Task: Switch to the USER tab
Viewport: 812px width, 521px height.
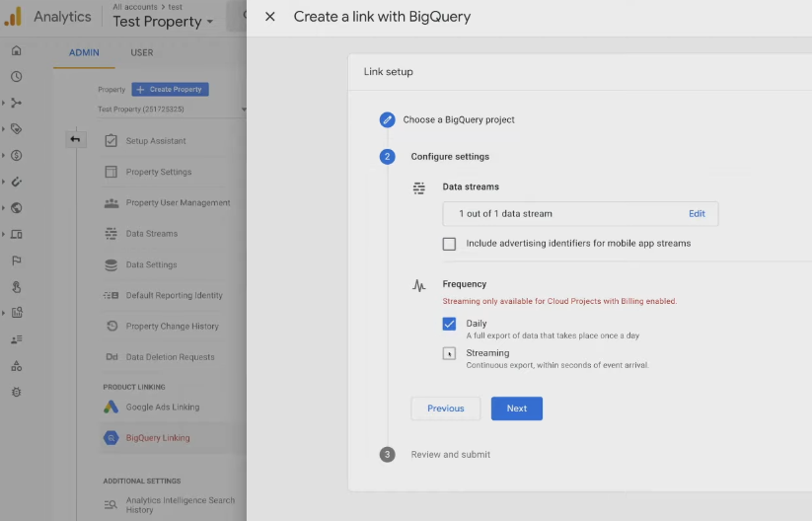Action: [x=141, y=52]
